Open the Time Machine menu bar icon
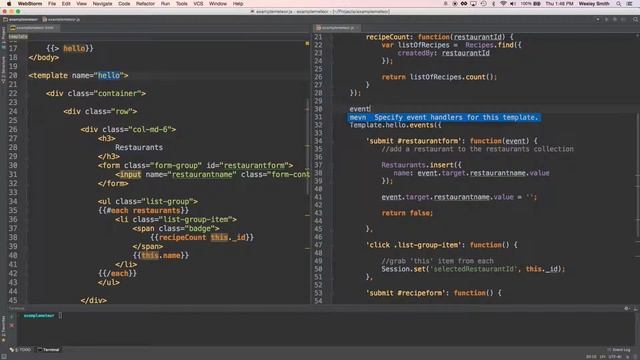Screen dimensions: 640x360 [x=483, y=4]
